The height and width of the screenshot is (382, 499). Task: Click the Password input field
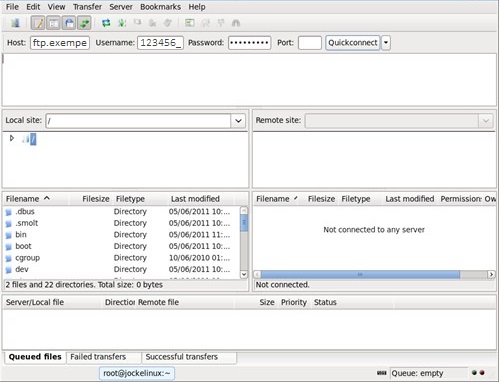pyautogui.click(x=249, y=43)
